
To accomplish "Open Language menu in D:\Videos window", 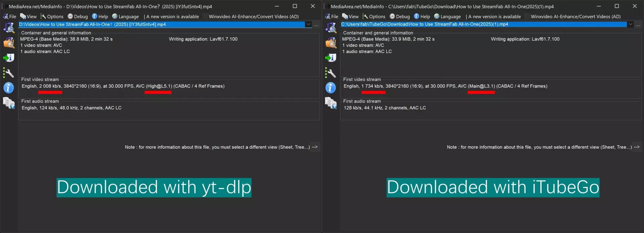I will coord(125,16).
